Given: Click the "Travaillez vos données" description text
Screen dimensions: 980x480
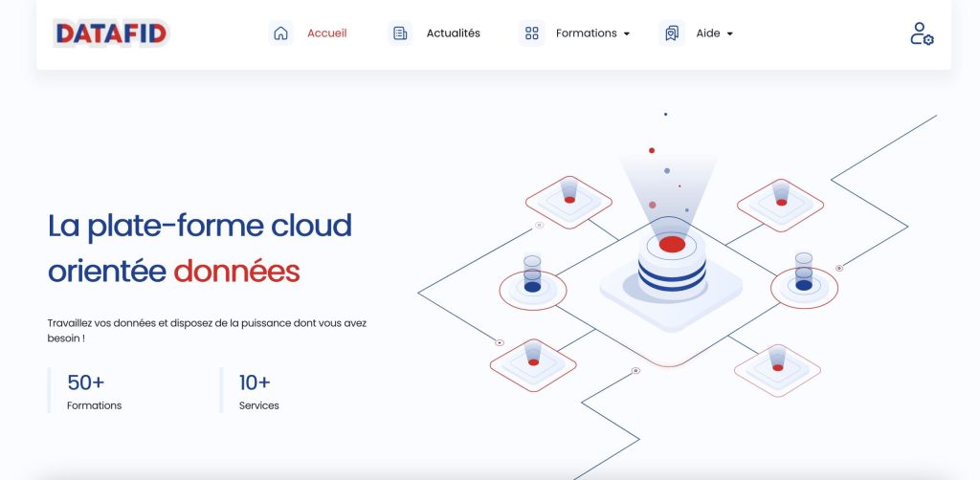Looking at the screenshot, I should [x=207, y=331].
